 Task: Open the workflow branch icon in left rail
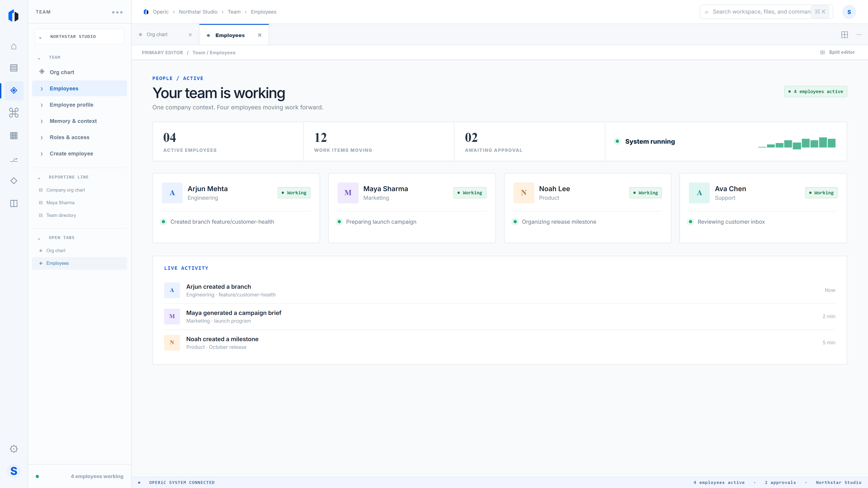click(x=14, y=160)
